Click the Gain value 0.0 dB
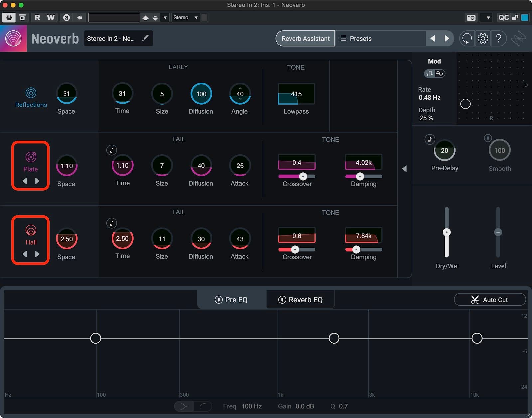This screenshot has width=532, height=418. tap(305, 406)
